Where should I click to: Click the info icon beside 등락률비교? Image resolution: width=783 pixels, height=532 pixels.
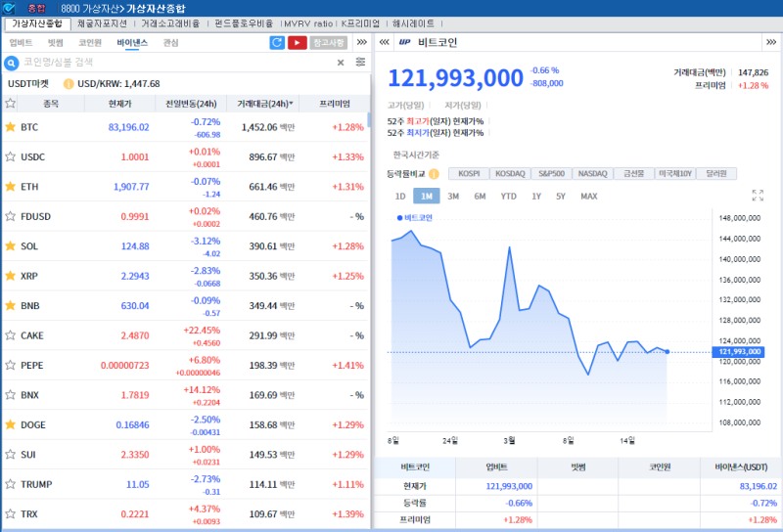(434, 174)
